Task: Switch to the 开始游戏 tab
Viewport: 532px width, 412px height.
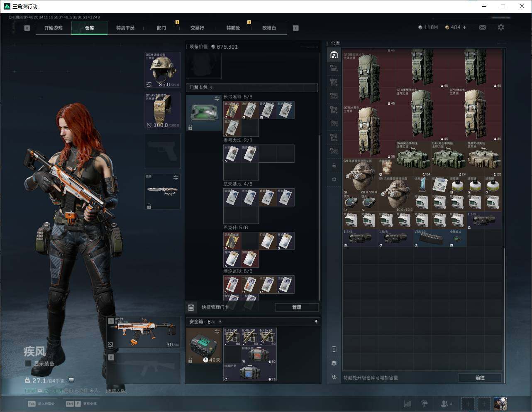Action: 54,28
